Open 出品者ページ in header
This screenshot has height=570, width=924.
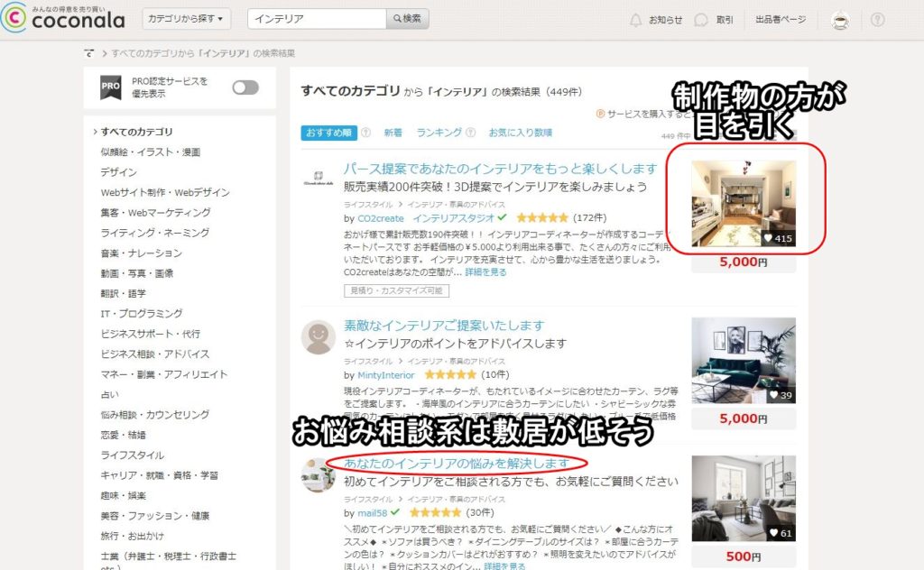[x=781, y=20]
